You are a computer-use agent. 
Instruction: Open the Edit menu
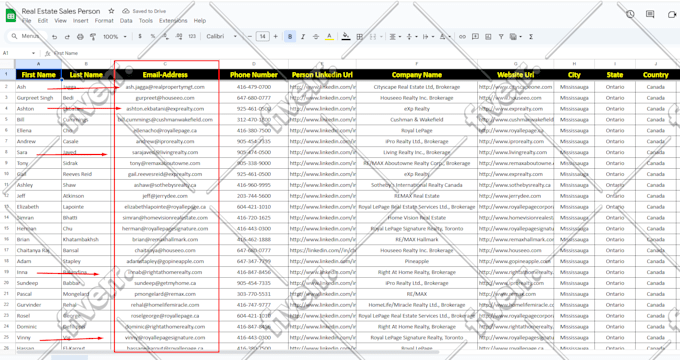(x=42, y=20)
